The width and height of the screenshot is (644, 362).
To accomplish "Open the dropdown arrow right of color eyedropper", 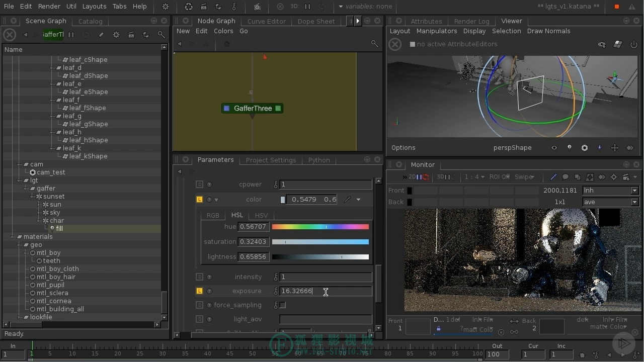I will 358,200.
